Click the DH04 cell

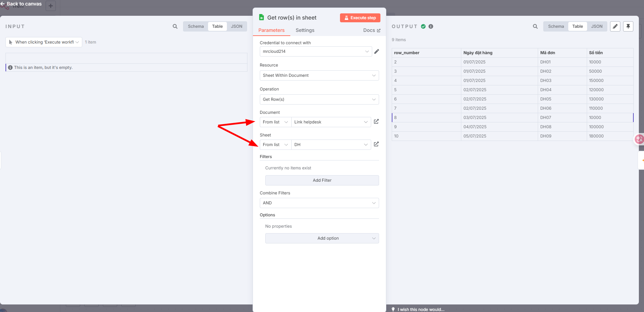(x=562, y=90)
